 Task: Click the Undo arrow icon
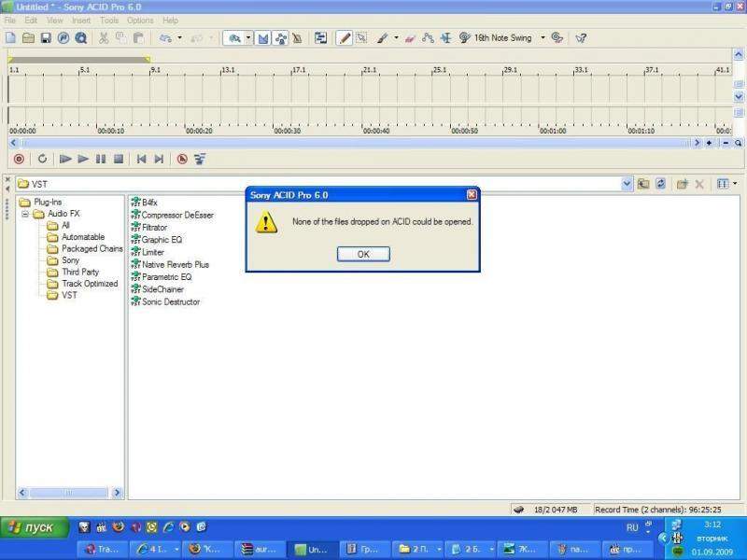point(165,38)
